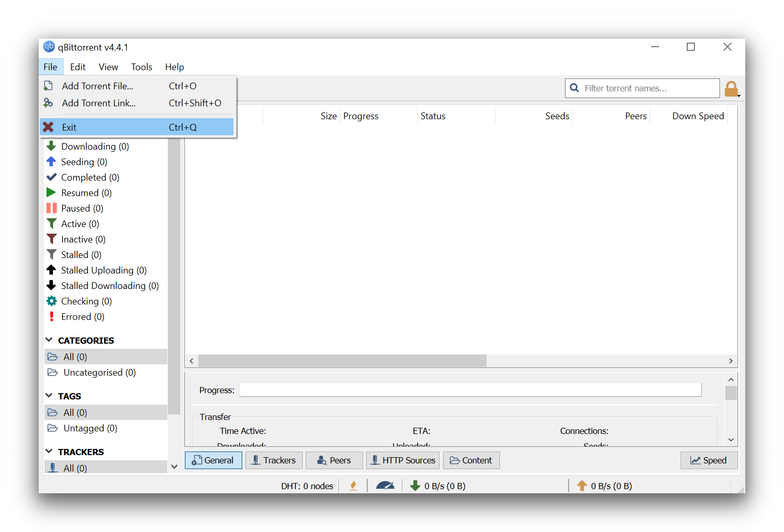This screenshot has height=532, width=784.
Task: Select All (0) under TAGS
Action: coord(106,412)
